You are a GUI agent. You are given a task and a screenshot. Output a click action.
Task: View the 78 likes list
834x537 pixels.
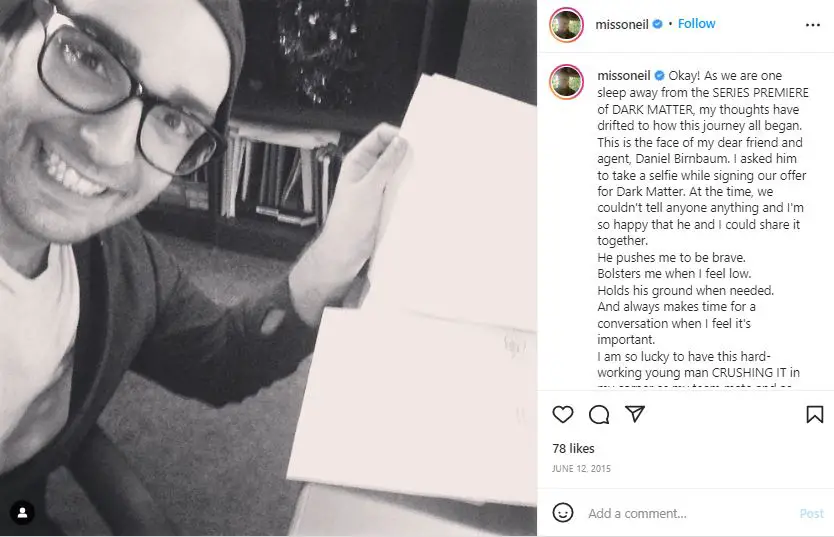tap(573, 449)
